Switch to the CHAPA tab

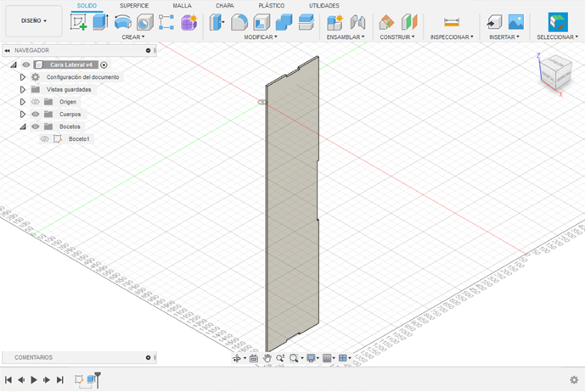tap(225, 6)
